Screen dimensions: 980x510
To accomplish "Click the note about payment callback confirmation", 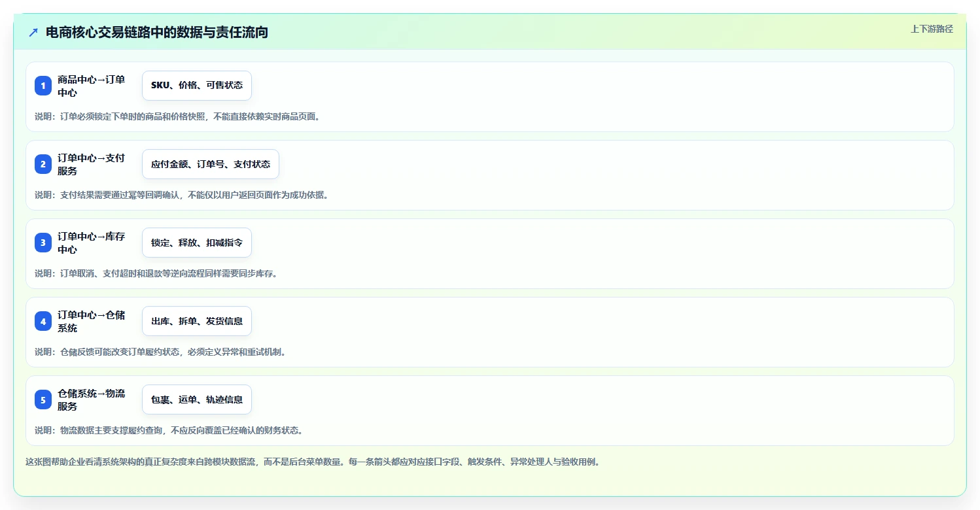I will click(182, 195).
